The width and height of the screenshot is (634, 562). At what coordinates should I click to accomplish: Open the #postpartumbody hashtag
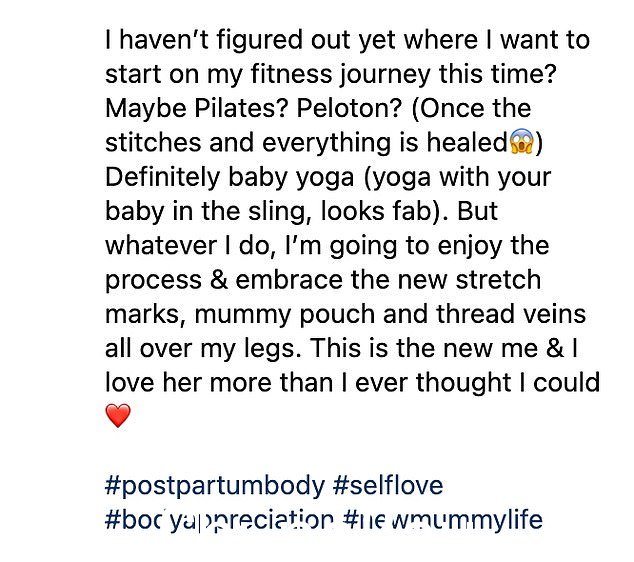[215, 486]
